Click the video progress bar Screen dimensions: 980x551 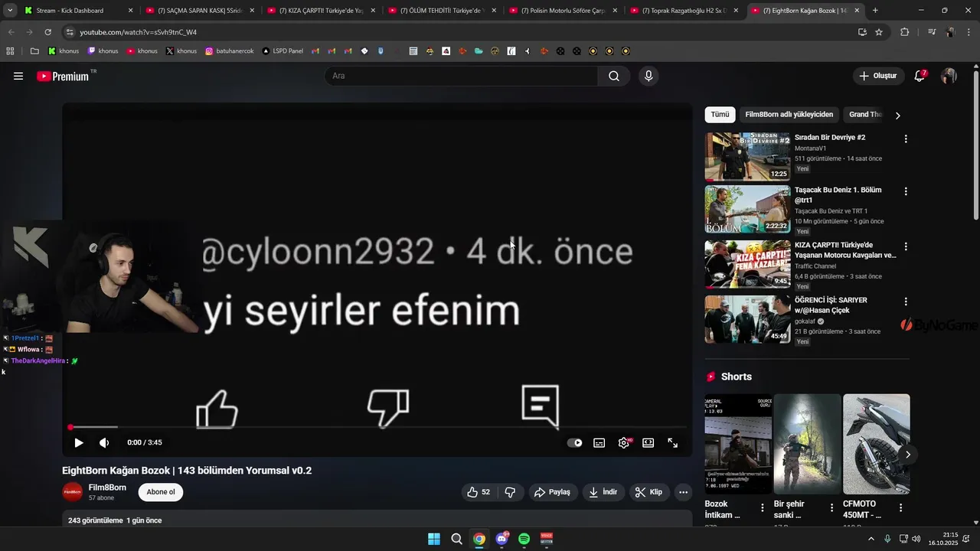[x=377, y=427]
